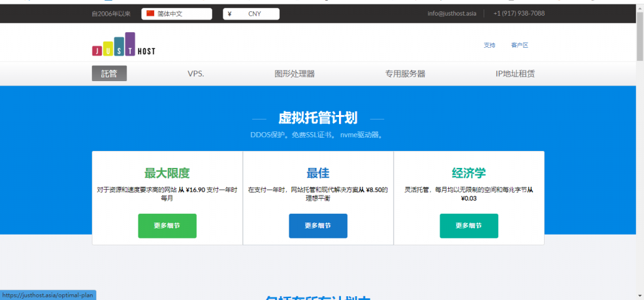Open the 专用服务器 menu item
This screenshot has width=644, height=300.
[x=405, y=74]
